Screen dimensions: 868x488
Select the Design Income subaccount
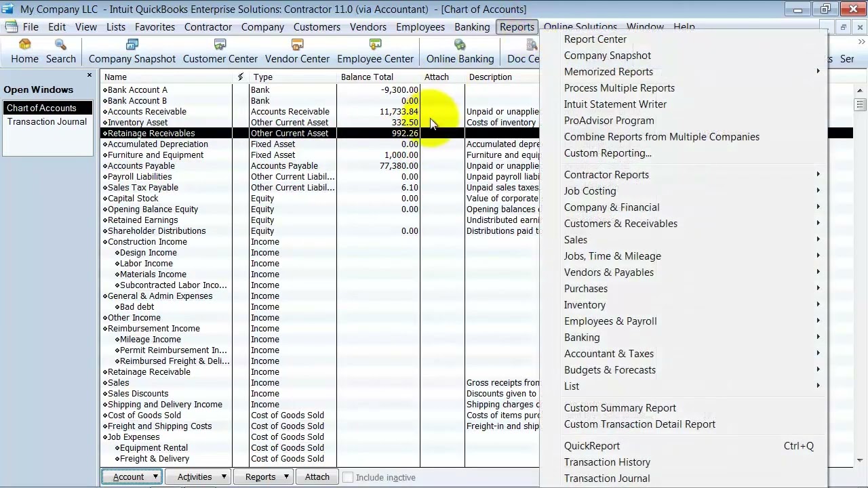(320, 252)
